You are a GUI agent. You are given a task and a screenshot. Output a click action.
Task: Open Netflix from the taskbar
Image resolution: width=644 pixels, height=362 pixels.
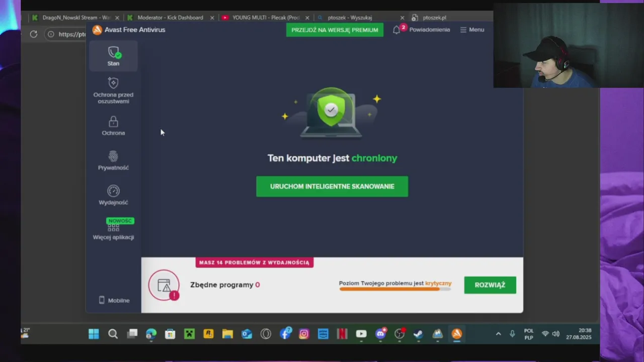click(342, 334)
